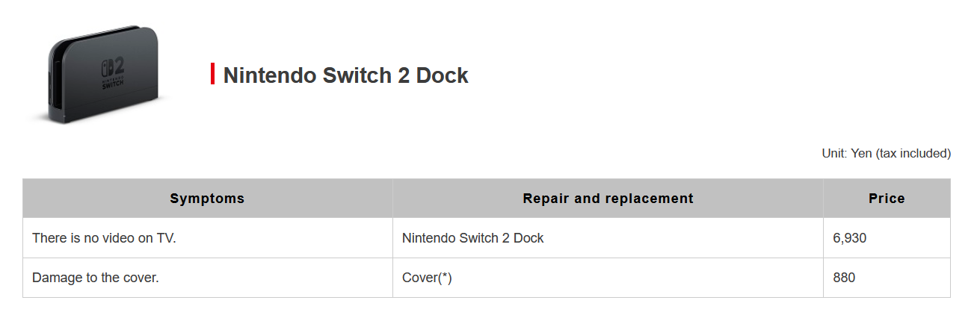Select Nintendo Switch 2 Dock table cell
Viewport: 980px width, 315px height.
[608, 238]
